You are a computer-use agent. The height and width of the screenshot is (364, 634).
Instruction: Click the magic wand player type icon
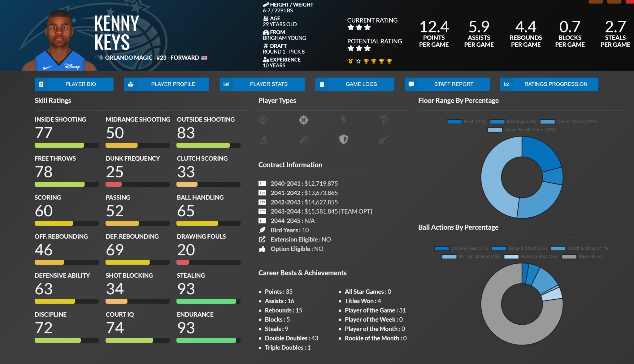click(x=303, y=139)
